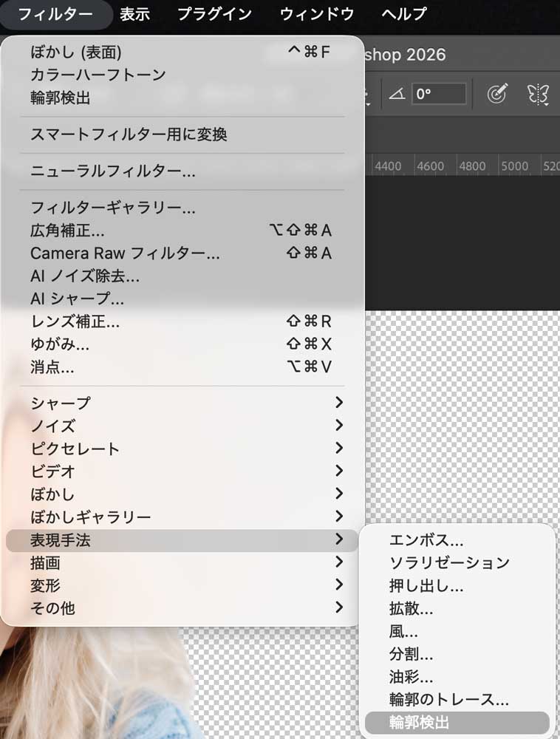Choose カラーハーフトーン from recent filters
Viewport: 560px width, 739px height.
coord(182,75)
